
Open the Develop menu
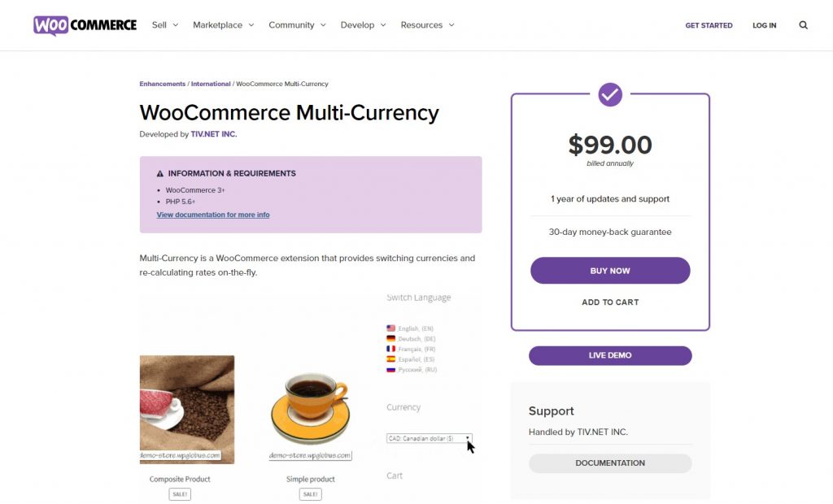coord(363,25)
